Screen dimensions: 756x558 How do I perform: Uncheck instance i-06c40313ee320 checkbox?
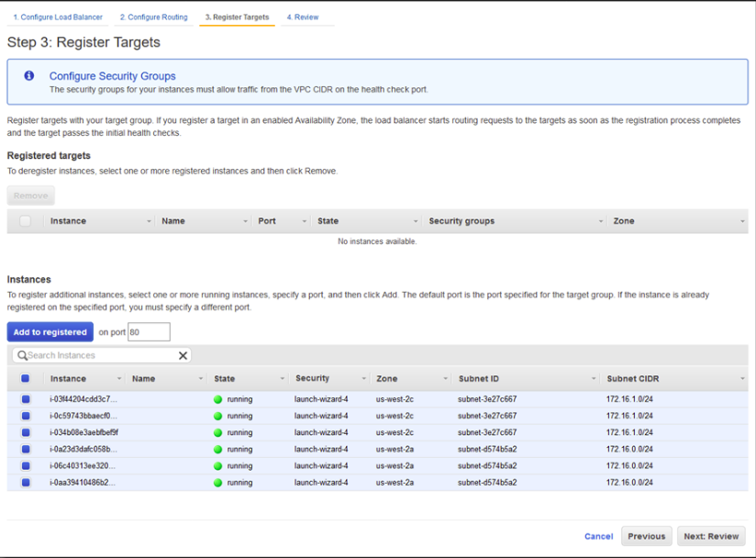26,466
